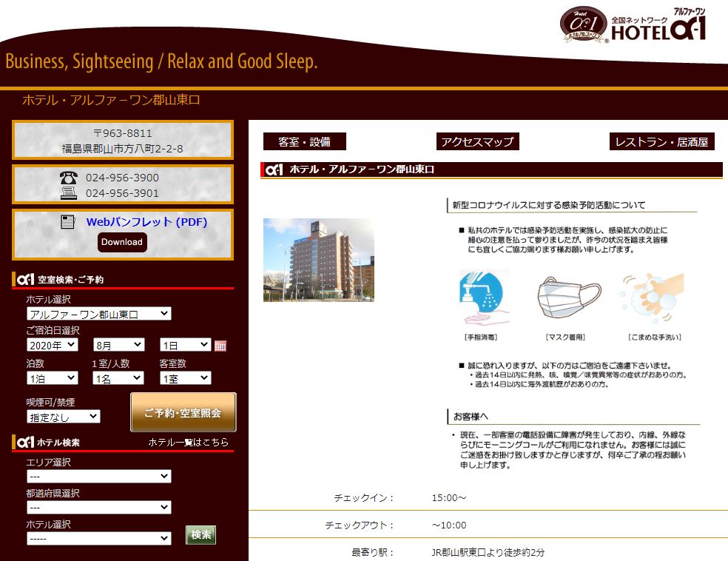Open the Webパンフレット (PDF) link
Viewport: 728px width, 561px height.
tap(146, 222)
